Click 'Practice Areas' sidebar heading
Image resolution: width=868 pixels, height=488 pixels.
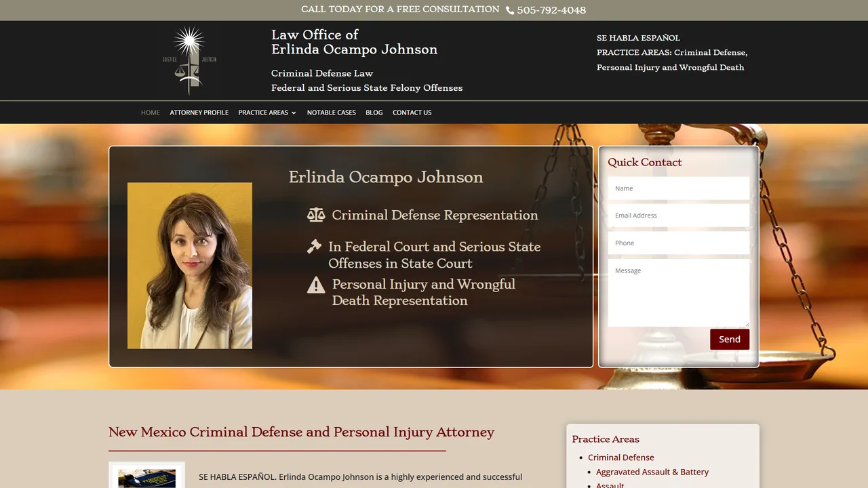tap(606, 439)
